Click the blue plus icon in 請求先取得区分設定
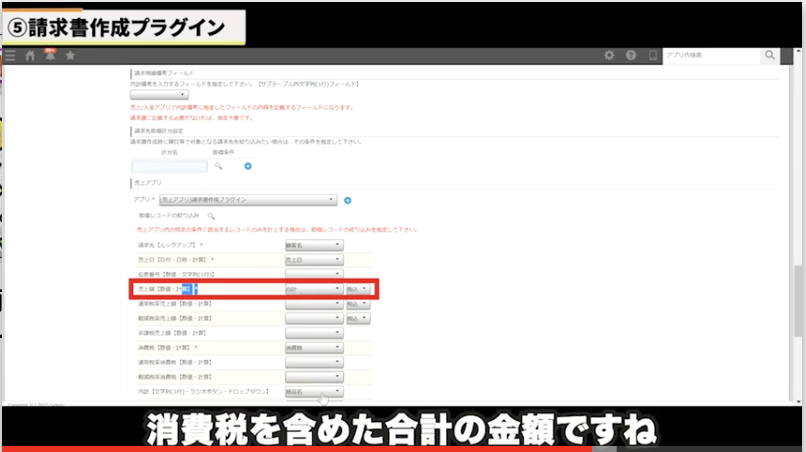Screen dimensions: 806x452 pyautogui.click(x=247, y=166)
